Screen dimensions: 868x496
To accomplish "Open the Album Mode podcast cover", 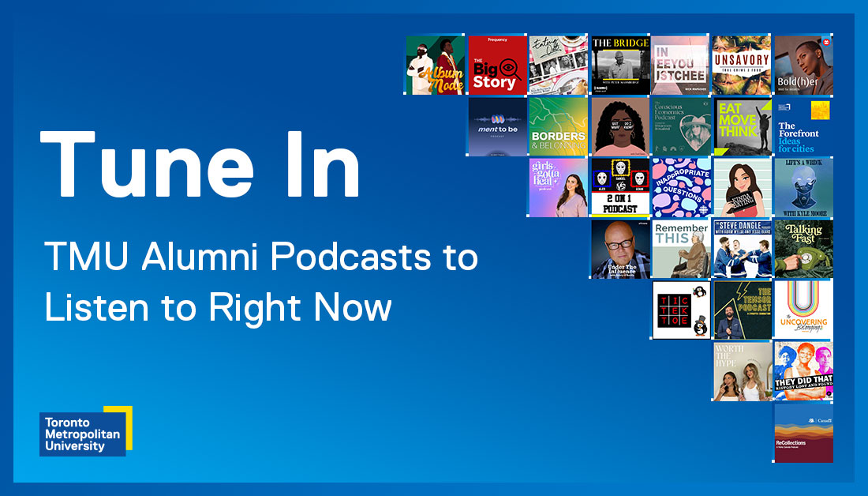I will 436,65.
